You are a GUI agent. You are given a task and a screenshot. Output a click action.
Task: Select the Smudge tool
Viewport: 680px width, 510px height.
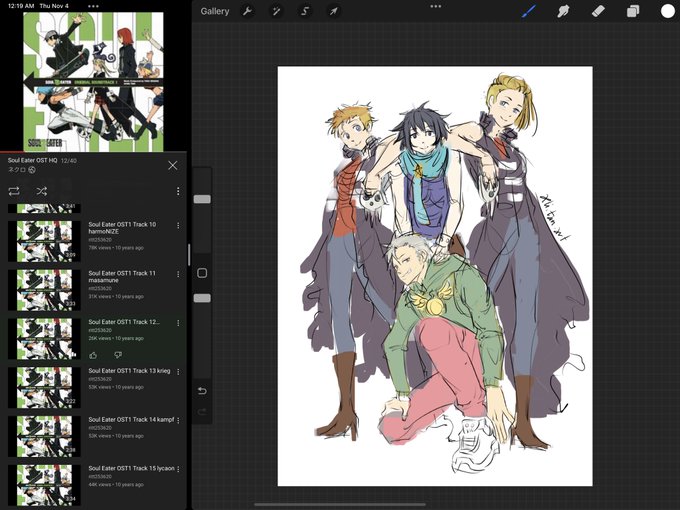tap(563, 11)
